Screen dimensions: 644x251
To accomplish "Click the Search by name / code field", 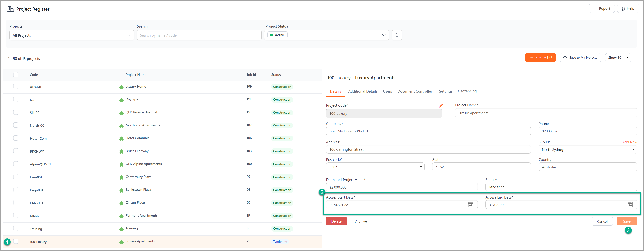I will [x=199, y=35].
